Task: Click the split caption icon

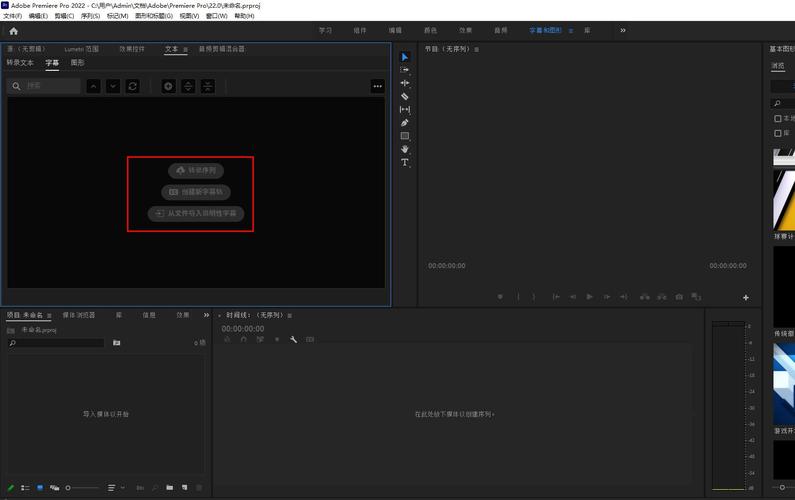Action: coord(188,86)
